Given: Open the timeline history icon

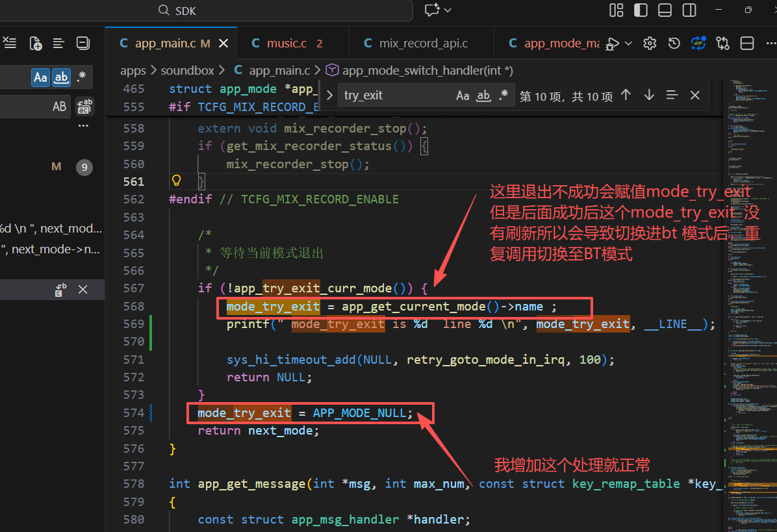Looking at the screenshot, I should 674,44.
